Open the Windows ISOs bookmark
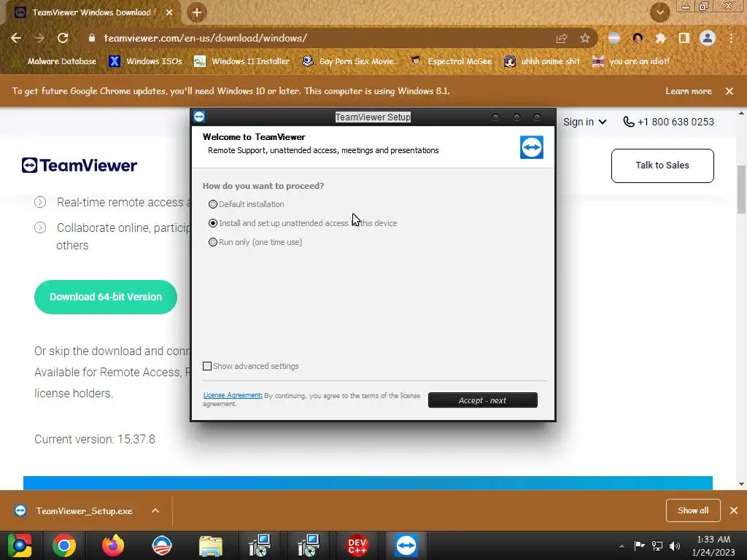 click(x=146, y=61)
